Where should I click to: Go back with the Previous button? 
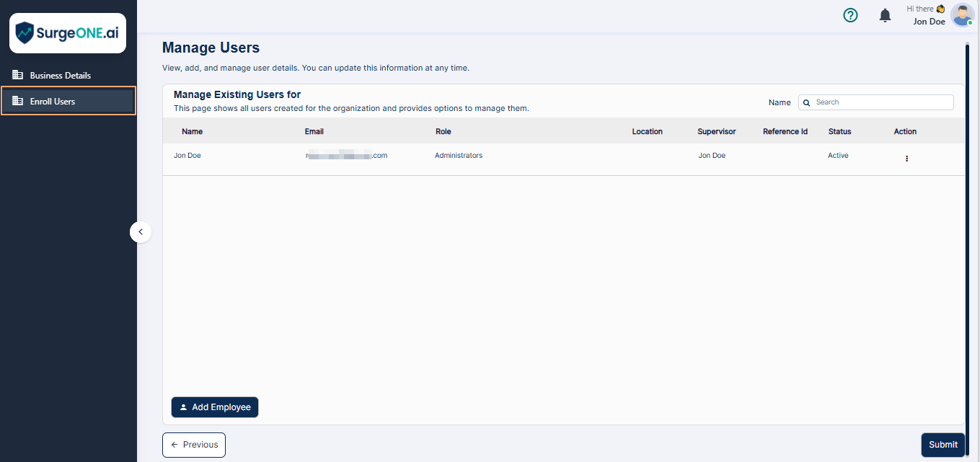193,445
